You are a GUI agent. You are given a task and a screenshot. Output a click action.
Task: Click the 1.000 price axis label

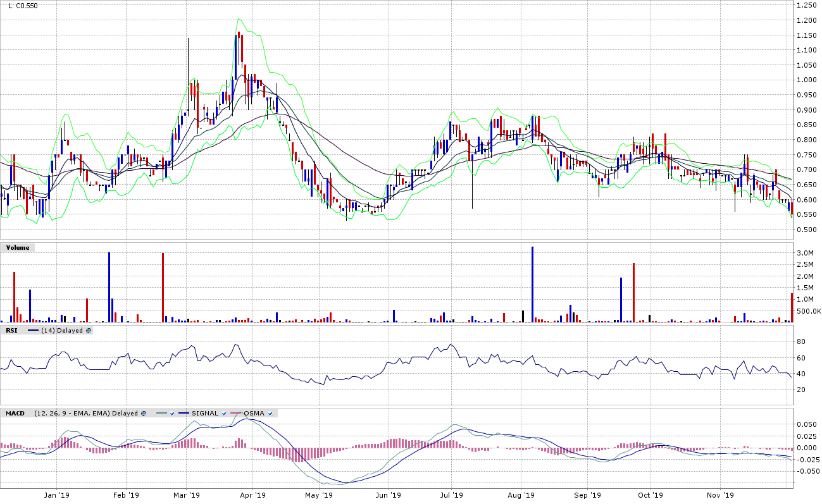[806, 80]
